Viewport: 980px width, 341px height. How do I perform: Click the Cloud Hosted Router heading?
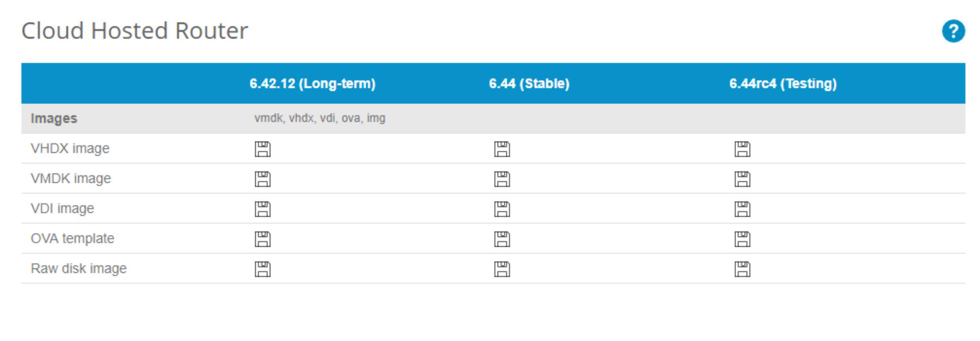point(135,31)
